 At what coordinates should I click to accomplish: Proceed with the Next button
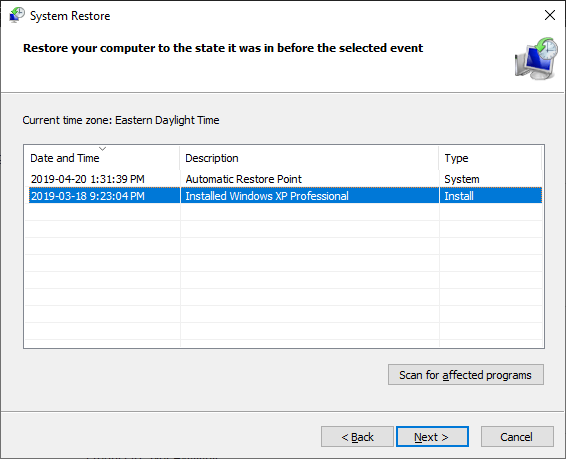tap(432, 437)
